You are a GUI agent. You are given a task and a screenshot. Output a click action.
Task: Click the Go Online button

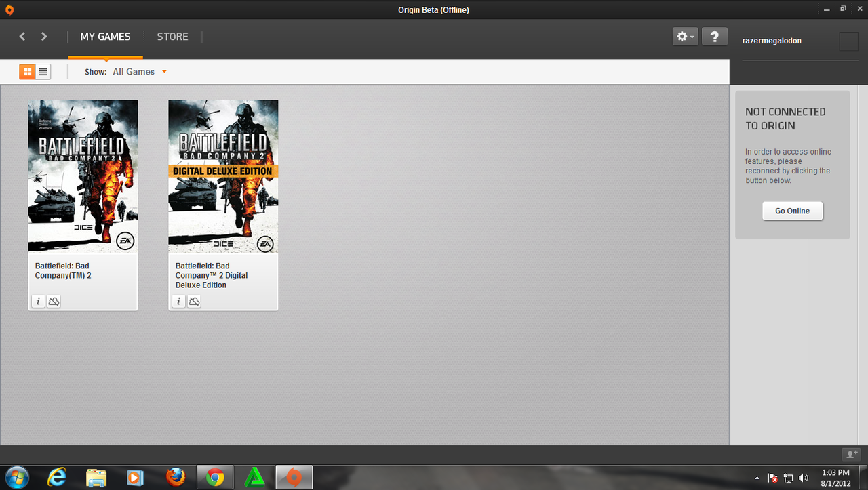(792, 211)
